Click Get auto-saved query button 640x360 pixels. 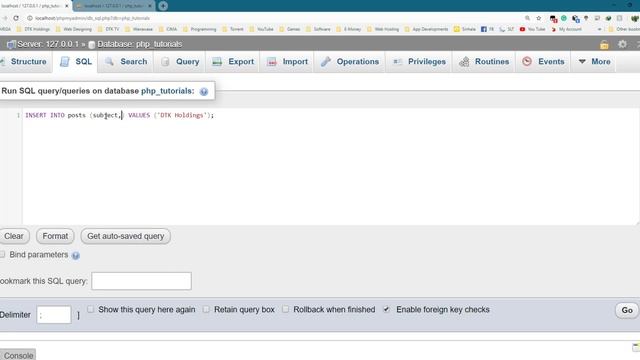[125, 236]
